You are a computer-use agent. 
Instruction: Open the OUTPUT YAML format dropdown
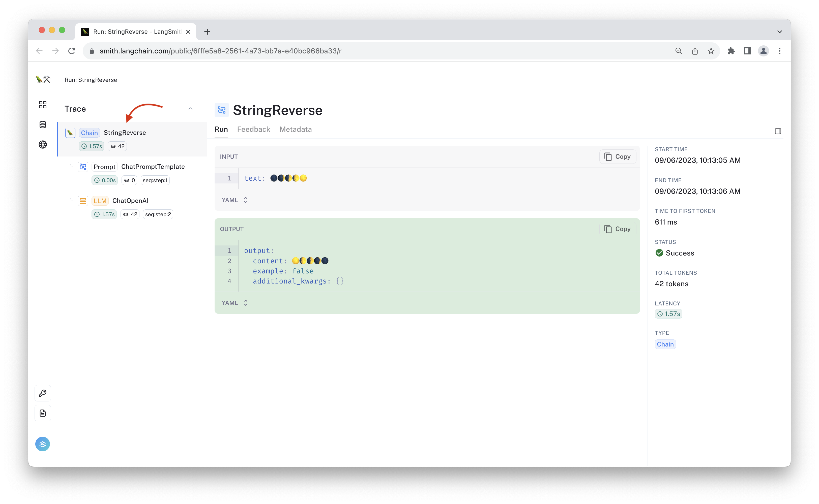pyautogui.click(x=235, y=303)
